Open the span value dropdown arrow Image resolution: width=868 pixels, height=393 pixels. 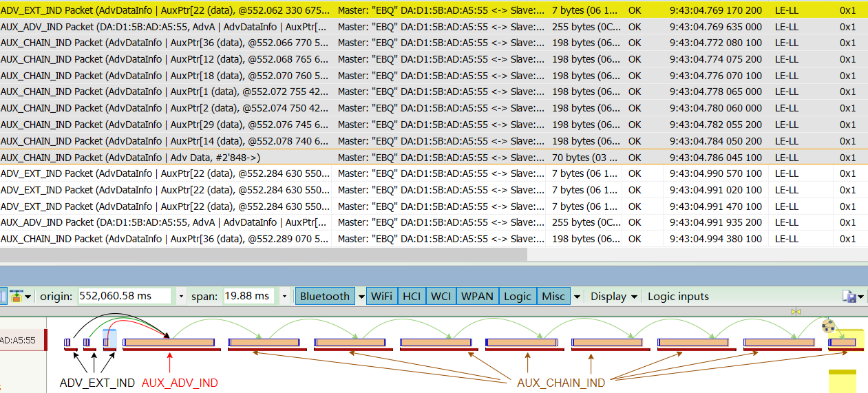coord(285,297)
